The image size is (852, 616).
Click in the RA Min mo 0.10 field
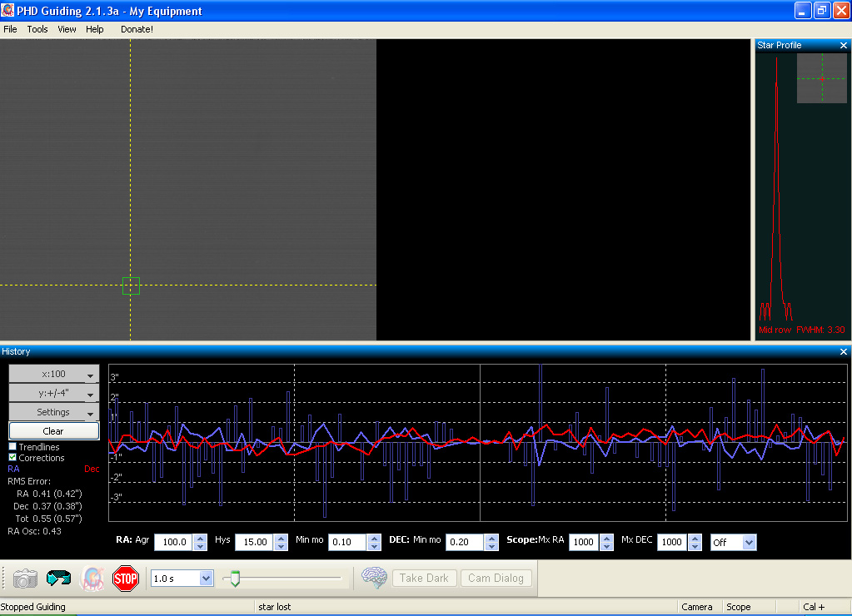pyautogui.click(x=348, y=542)
